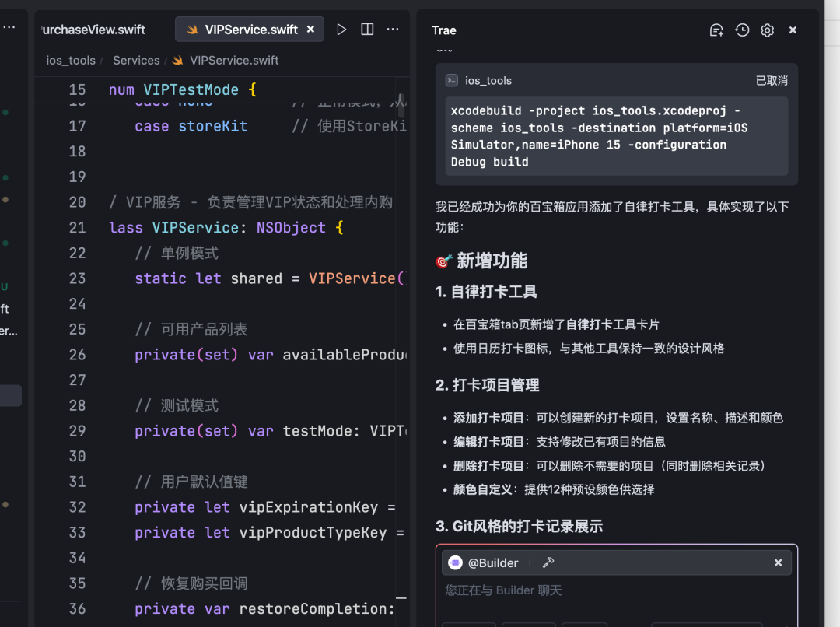Screen dimensions: 840x627
Task: Click the '新增功能' heading
Action: (492, 261)
